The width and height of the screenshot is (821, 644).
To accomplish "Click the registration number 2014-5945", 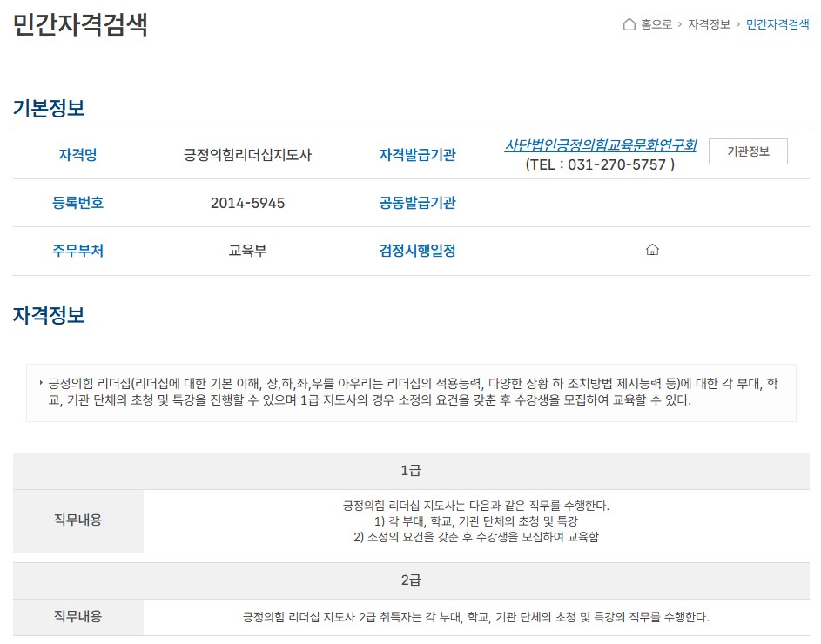I will (x=247, y=203).
